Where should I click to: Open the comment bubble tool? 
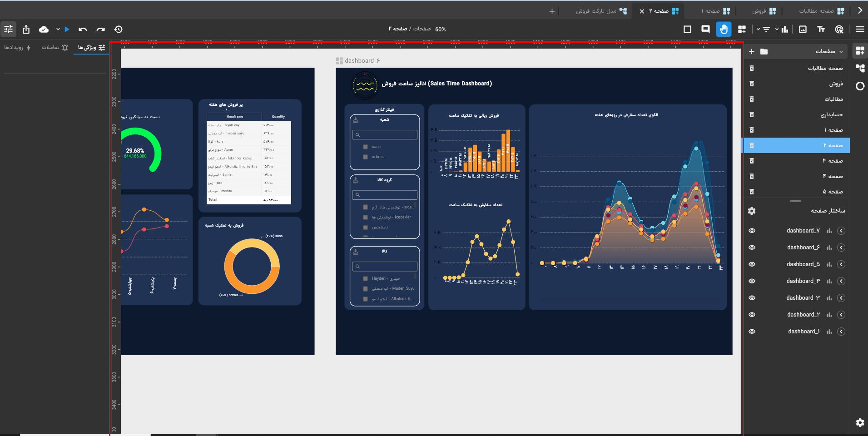click(x=705, y=29)
